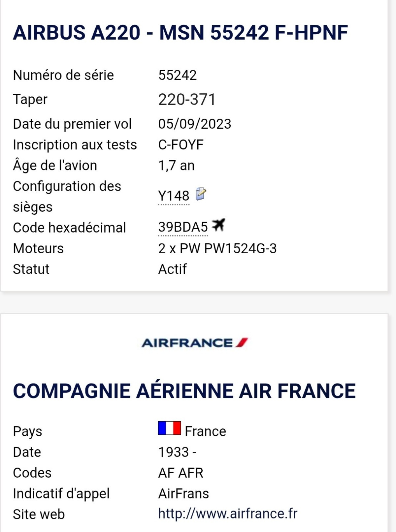Screen dimensions: 396x532
Task: Click the 39BDA5 hex code link
Action: (183, 227)
